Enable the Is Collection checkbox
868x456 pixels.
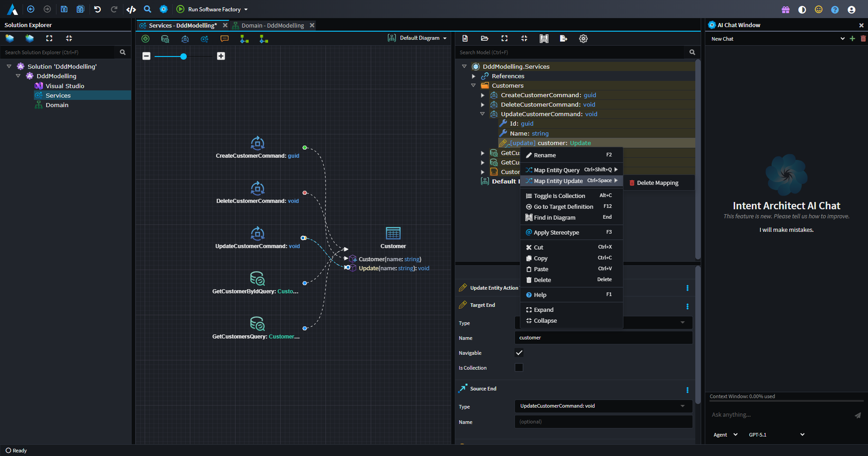pyautogui.click(x=519, y=367)
